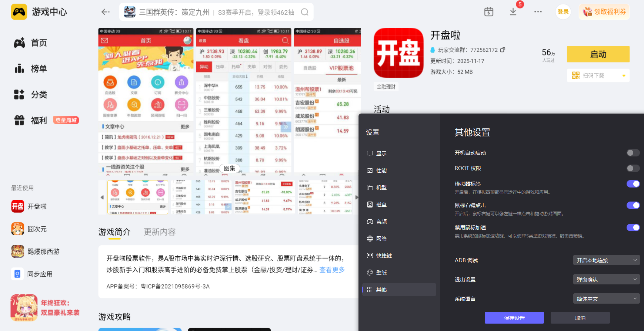Click the search box with 三国群英传 text
The width and height of the screenshot is (644, 331).
tap(216, 12)
